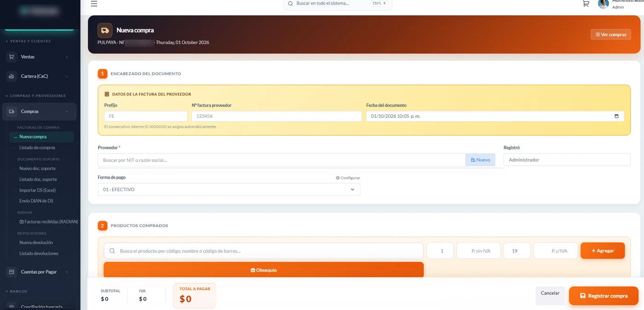Focus the Registró Administrador field
Image resolution: width=644 pixels, height=310 pixels.
[x=567, y=160]
